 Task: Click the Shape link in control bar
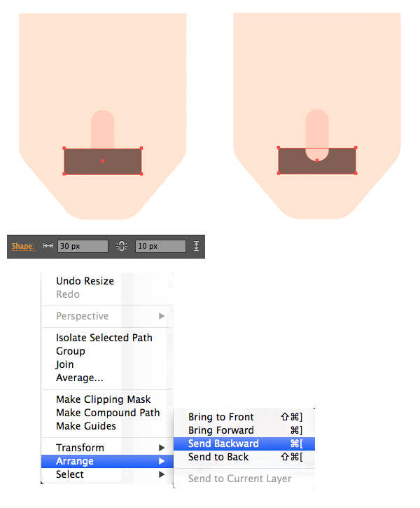(22, 246)
